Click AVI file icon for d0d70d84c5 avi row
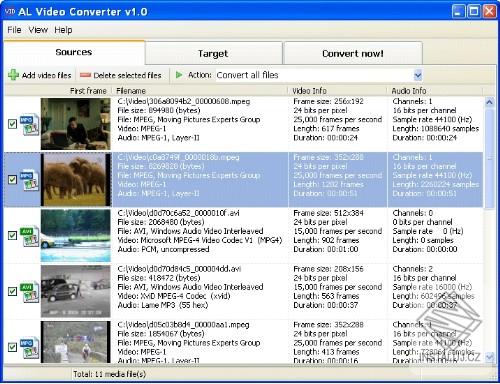Image resolution: width=500 pixels, height=384 pixels. [x=29, y=292]
